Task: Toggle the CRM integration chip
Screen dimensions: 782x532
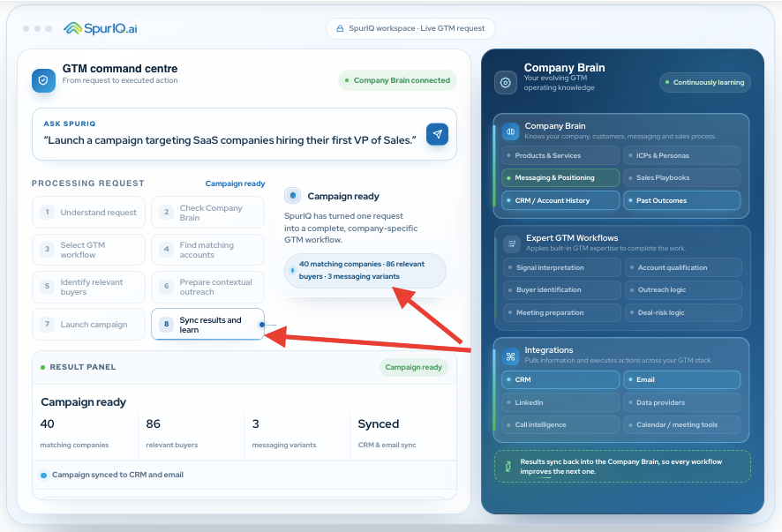Action: (560, 379)
